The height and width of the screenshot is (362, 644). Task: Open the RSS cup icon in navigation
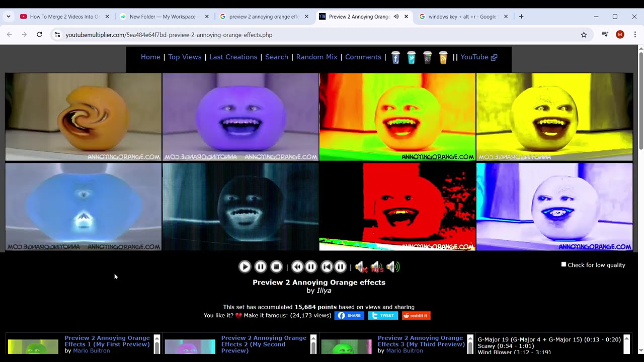coord(443,57)
